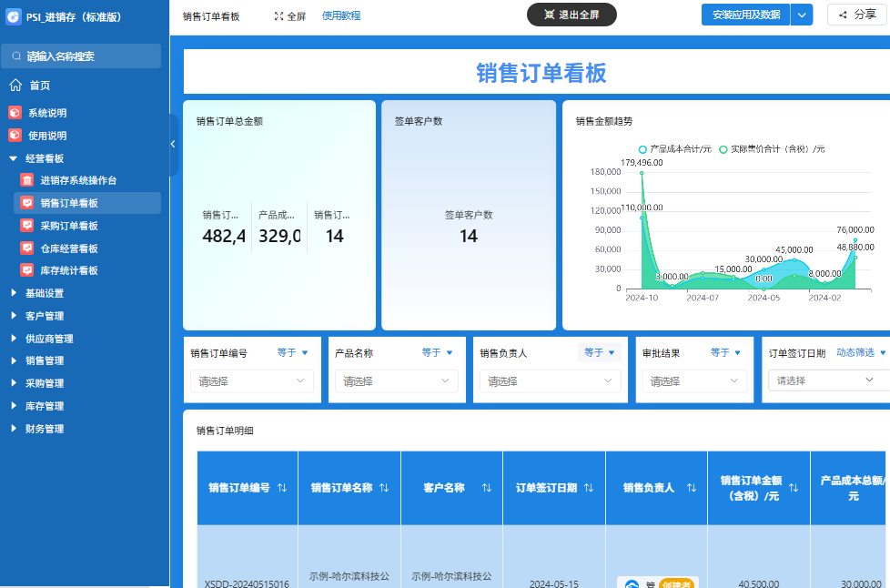Open the 安装应用及数据 dropdown arrow
Screen dimensions: 890x588
click(x=801, y=15)
